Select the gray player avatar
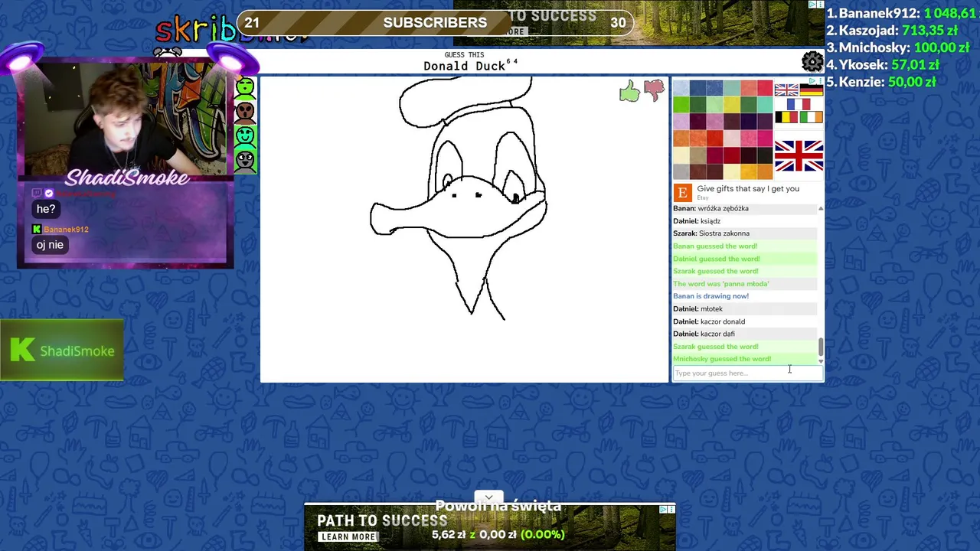This screenshot has height=551, width=980. 245,161
